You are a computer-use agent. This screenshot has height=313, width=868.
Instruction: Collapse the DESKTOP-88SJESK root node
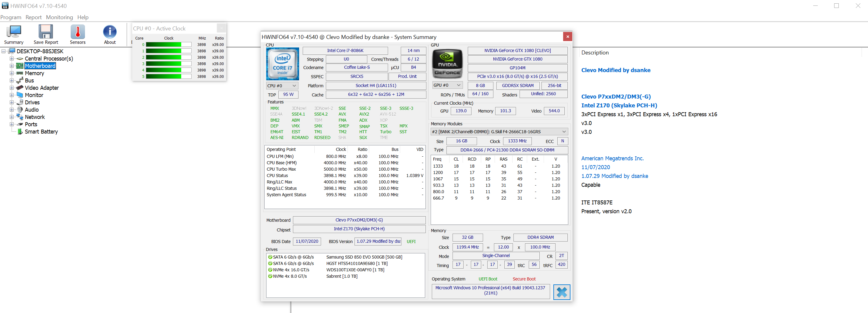pyautogui.click(x=4, y=51)
